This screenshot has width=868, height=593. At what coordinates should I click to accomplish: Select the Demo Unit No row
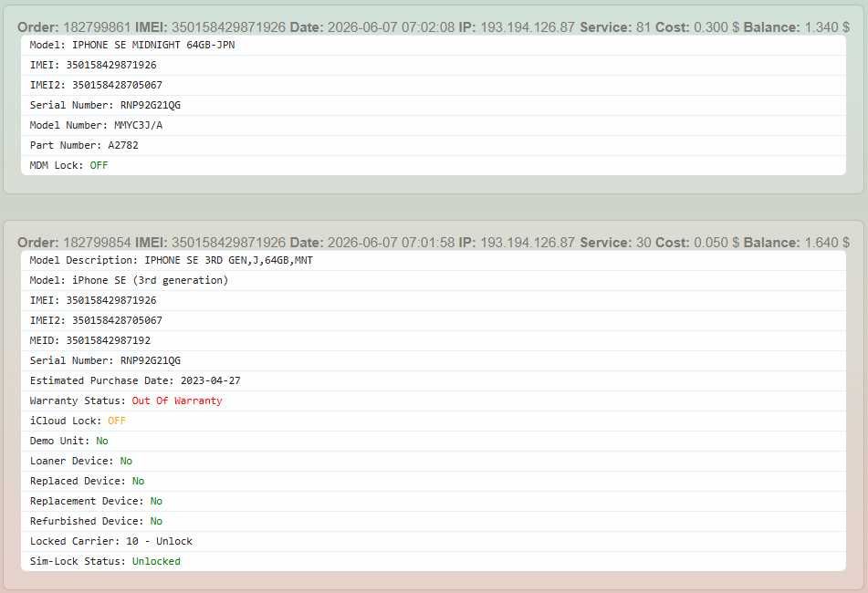point(434,441)
